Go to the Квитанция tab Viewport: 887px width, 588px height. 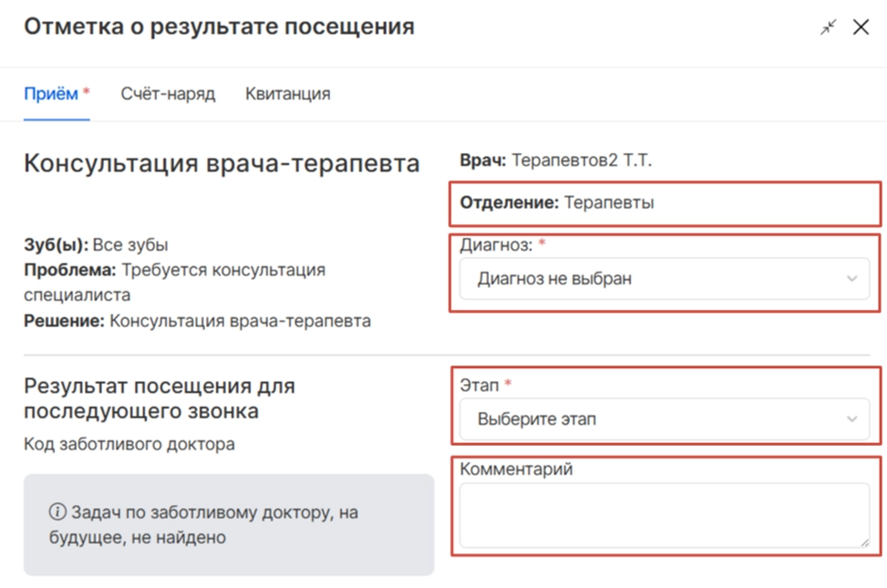pyautogui.click(x=287, y=94)
